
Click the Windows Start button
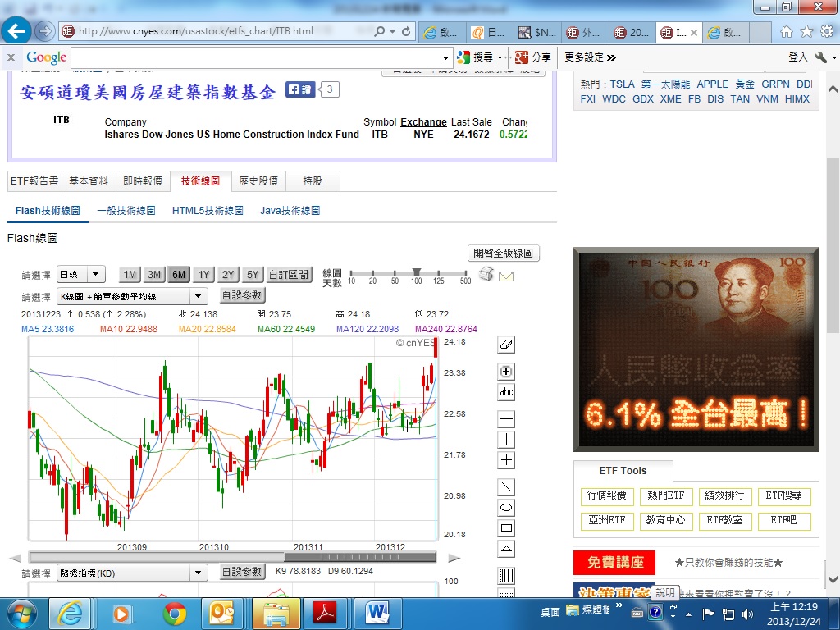(x=21, y=614)
